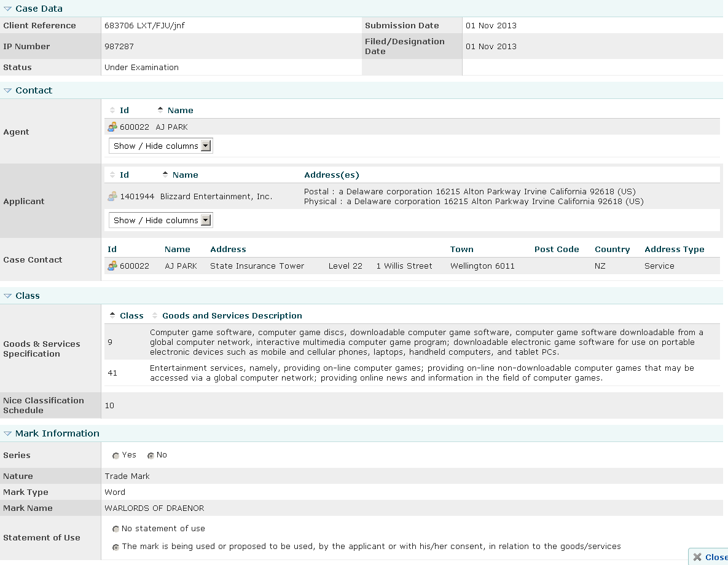This screenshot has height=565, width=728.
Task: Click Level 22 address part
Action: (x=345, y=266)
